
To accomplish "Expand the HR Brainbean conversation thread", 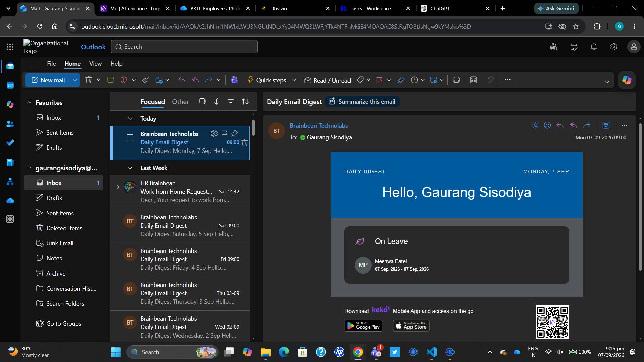I will pyautogui.click(x=118, y=187).
